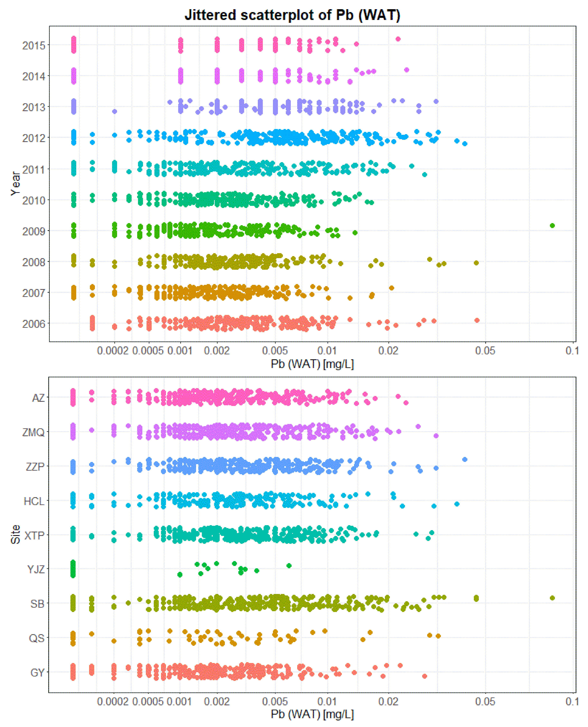This screenshot has width=588, height=727.
Task: Click the rightmost blue point in ZZP row
Action: coord(465,459)
